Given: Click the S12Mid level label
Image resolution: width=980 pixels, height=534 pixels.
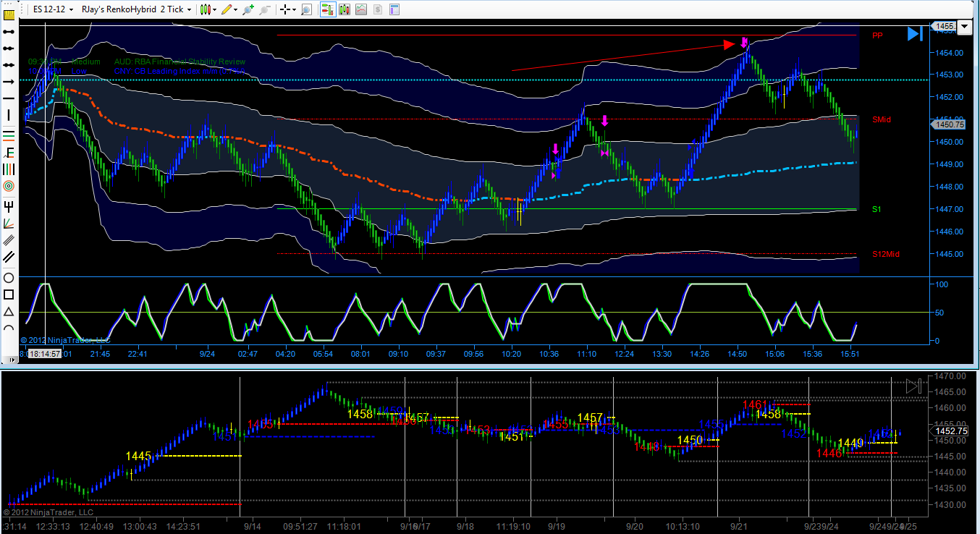Looking at the screenshot, I should 886,254.
